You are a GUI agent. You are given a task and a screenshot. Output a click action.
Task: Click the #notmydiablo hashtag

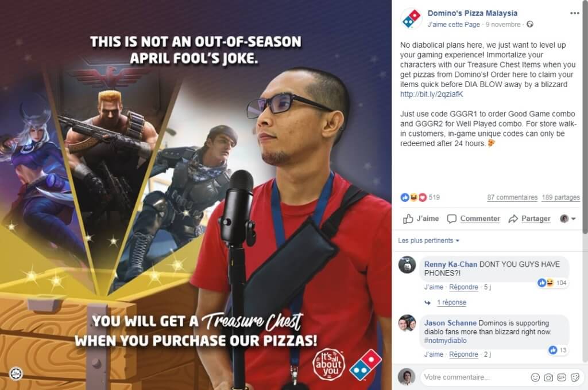point(446,341)
